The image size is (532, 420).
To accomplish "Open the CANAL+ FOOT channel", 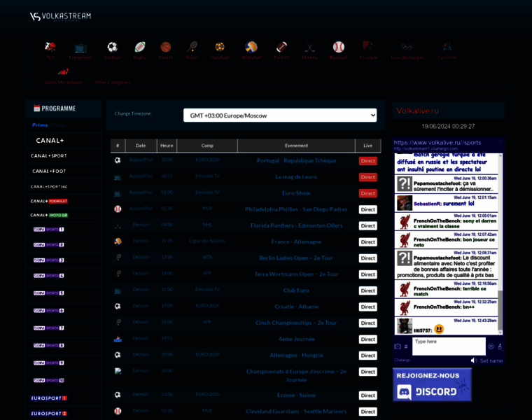I will pyautogui.click(x=49, y=171).
